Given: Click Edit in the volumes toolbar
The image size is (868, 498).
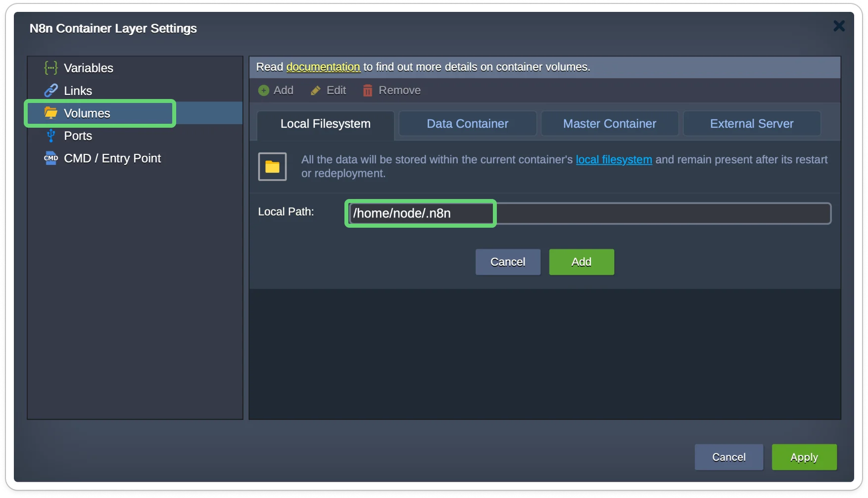Looking at the screenshot, I should tap(328, 90).
